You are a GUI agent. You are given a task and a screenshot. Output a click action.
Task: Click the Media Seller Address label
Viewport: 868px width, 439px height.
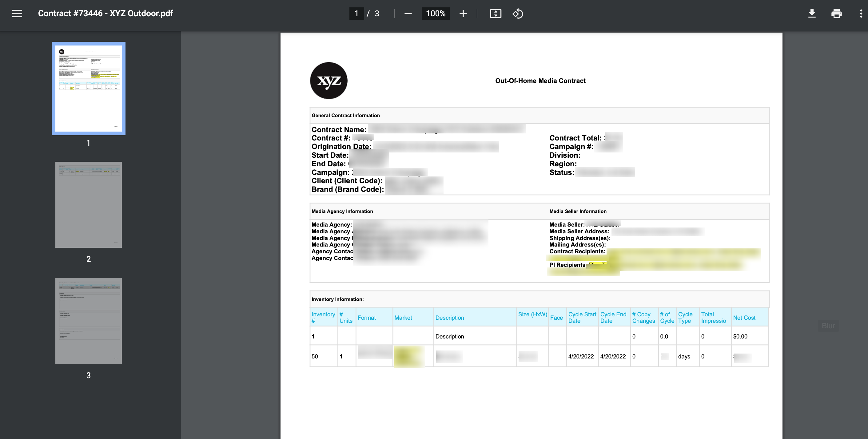pyautogui.click(x=579, y=231)
